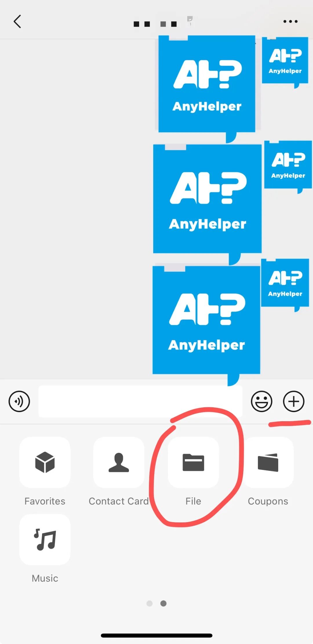Click the message text input field
The image size is (313, 644).
coord(141,401)
